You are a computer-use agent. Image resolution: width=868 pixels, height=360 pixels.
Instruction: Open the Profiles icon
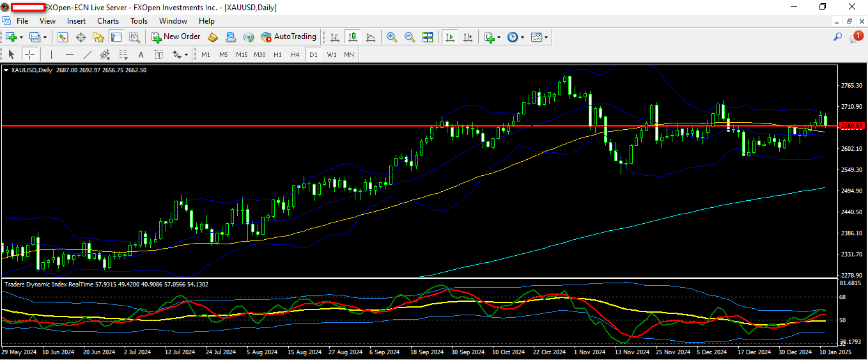[x=35, y=37]
